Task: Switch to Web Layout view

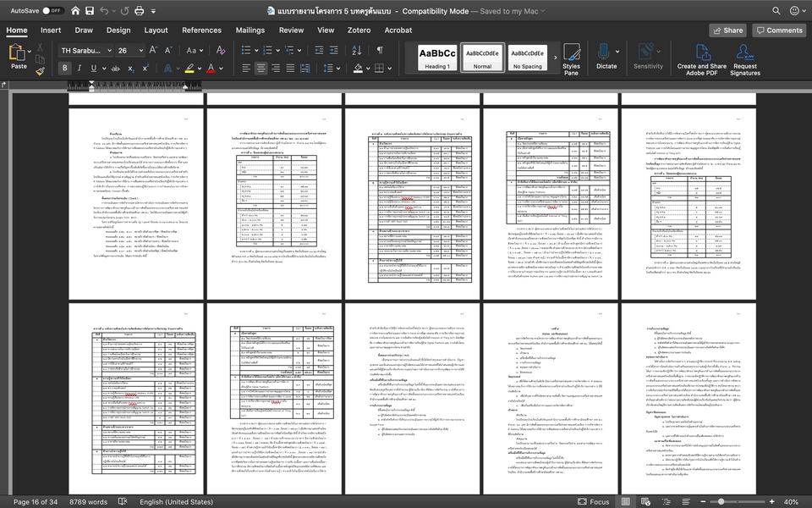Action: (x=645, y=501)
